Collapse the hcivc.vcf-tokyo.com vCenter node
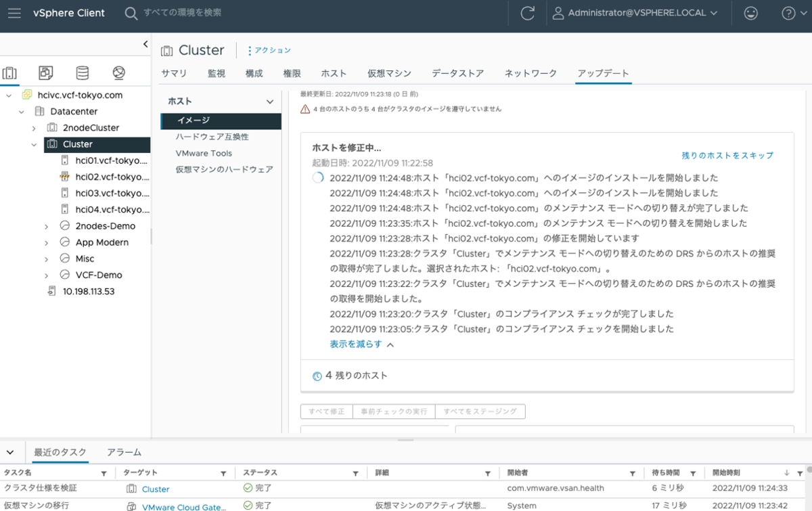This screenshot has width=812, height=511. [9, 95]
